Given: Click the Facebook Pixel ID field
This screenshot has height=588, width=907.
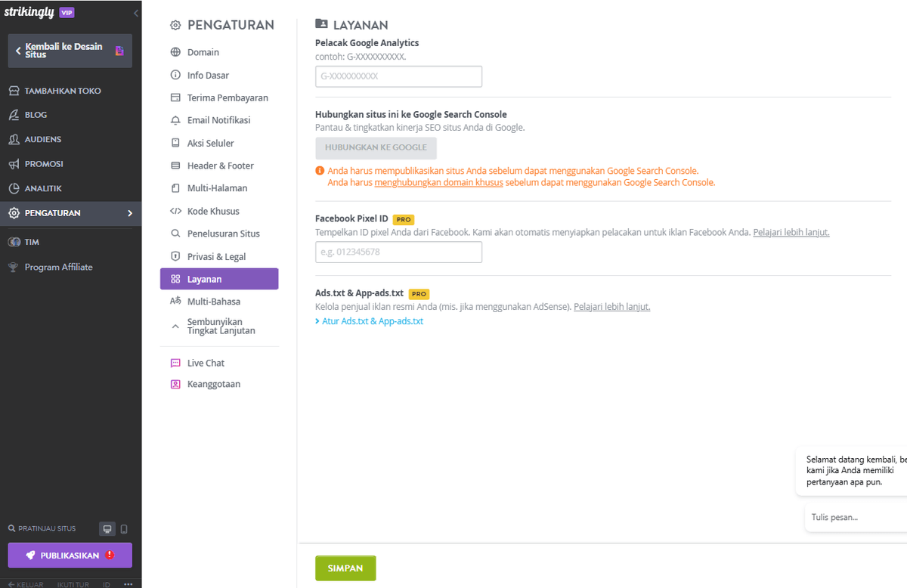Looking at the screenshot, I should click(398, 252).
